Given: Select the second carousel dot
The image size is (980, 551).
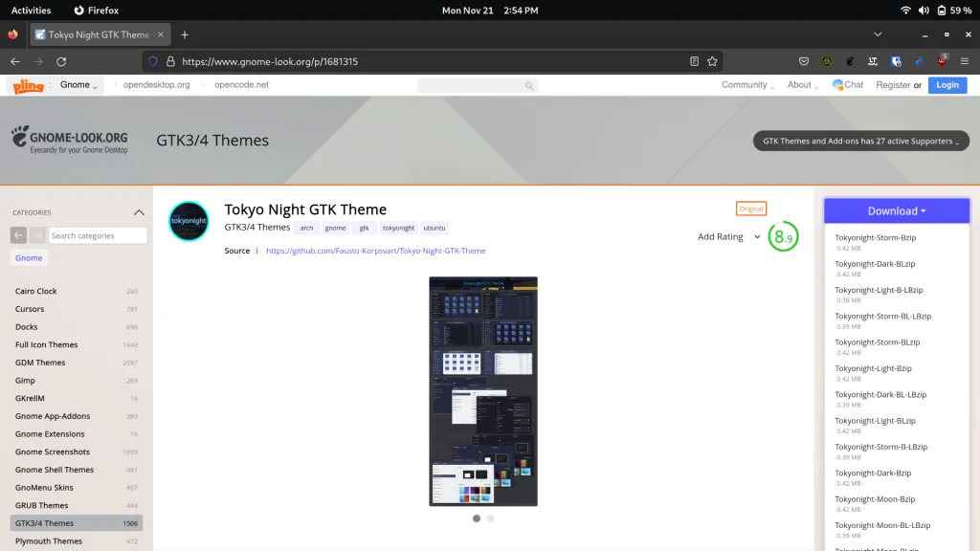Looking at the screenshot, I should (x=491, y=518).
